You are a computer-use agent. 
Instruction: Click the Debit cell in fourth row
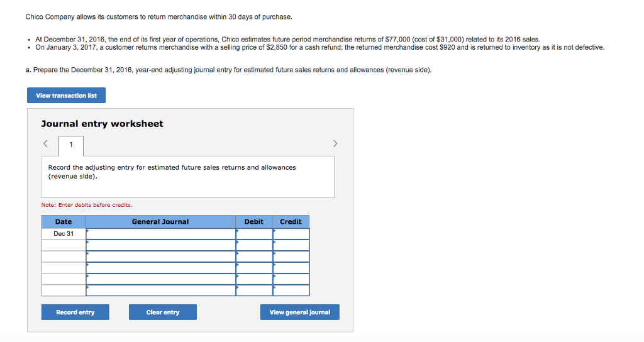pyautogui.click(x=254, y=268)
